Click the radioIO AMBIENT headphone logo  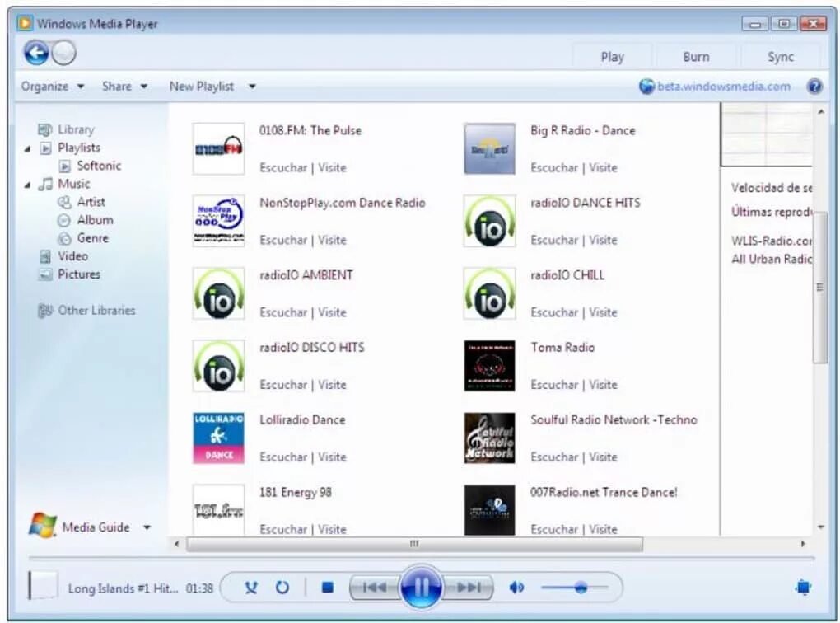[218, 293]
